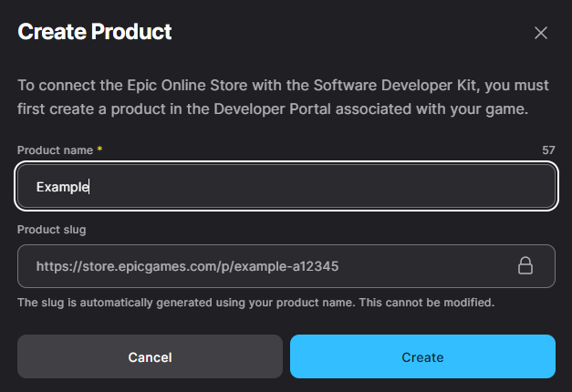Focus the Product name input field
This screenshot has width=572, height=392.
click(x=286, y=187)
